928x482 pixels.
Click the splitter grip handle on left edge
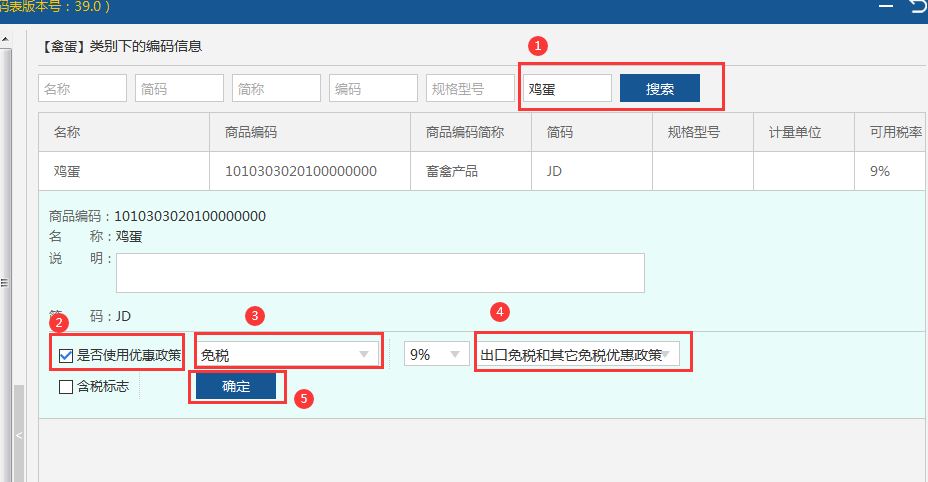[x=4, y=283]
